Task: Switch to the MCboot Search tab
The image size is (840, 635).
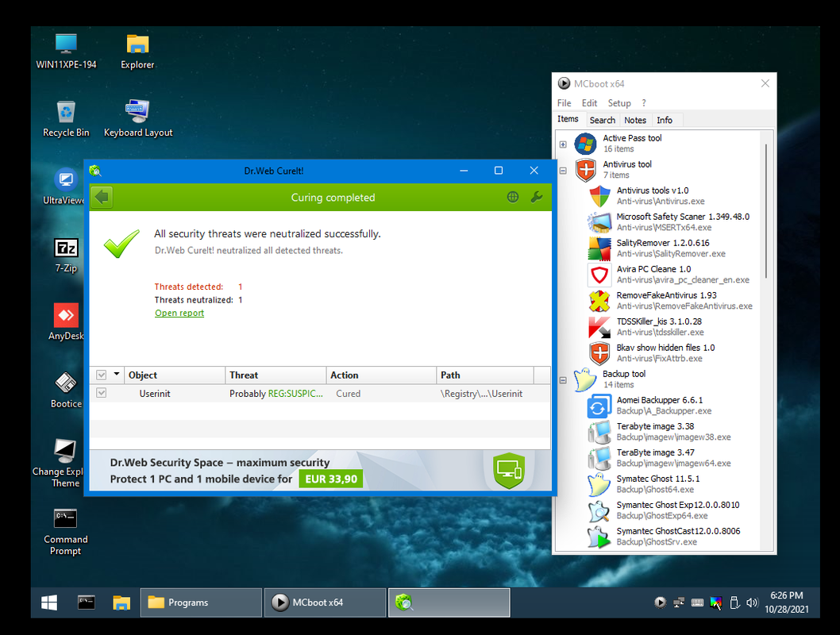Action: pos(602,120)
